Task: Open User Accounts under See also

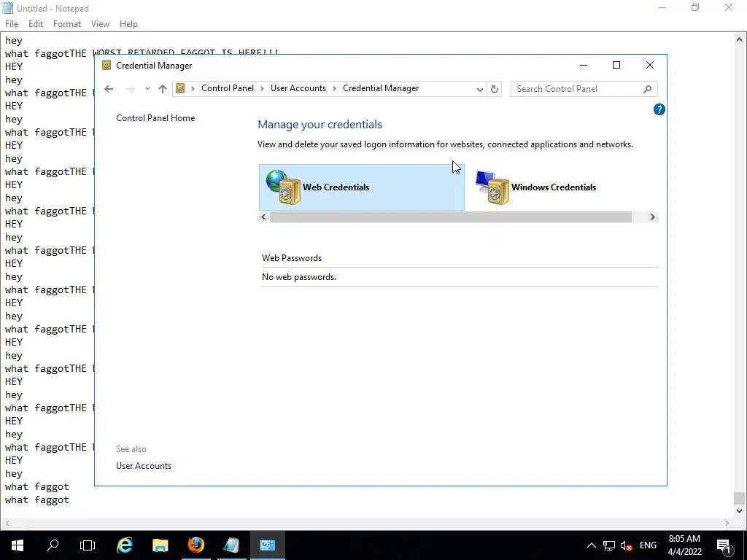Action: point(144,466)
